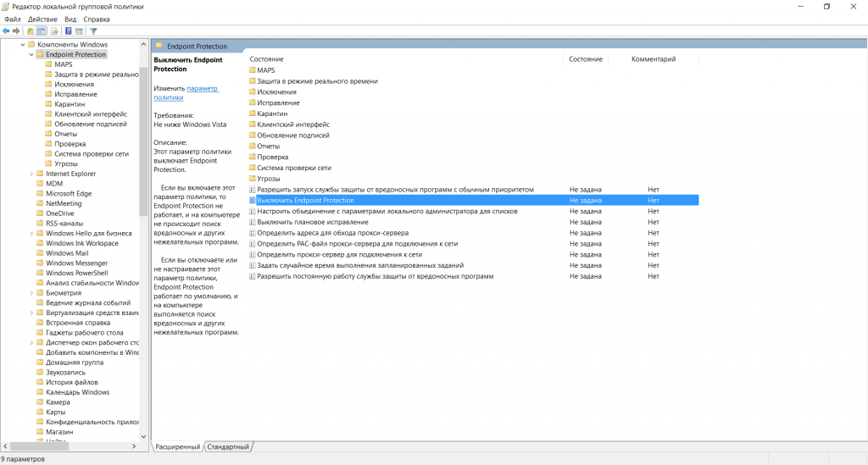Click the Комментарий column header
The height and width of the screenshot is (465, 868).
tap(653, 59)
